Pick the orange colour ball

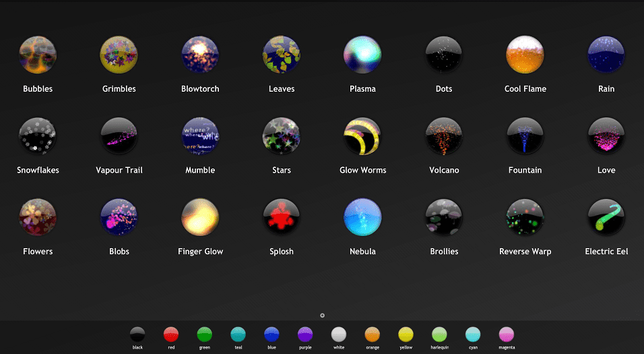pyautogui.click(x=373, y=334)
